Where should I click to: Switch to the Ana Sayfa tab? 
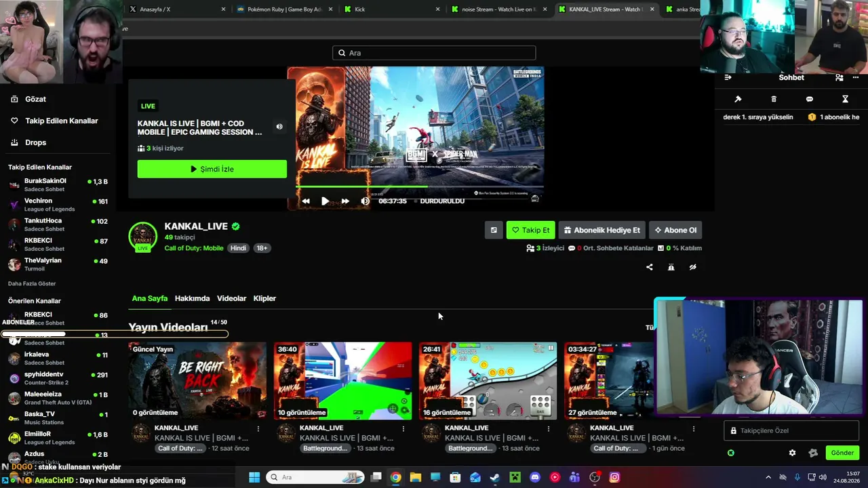point(150,298)
